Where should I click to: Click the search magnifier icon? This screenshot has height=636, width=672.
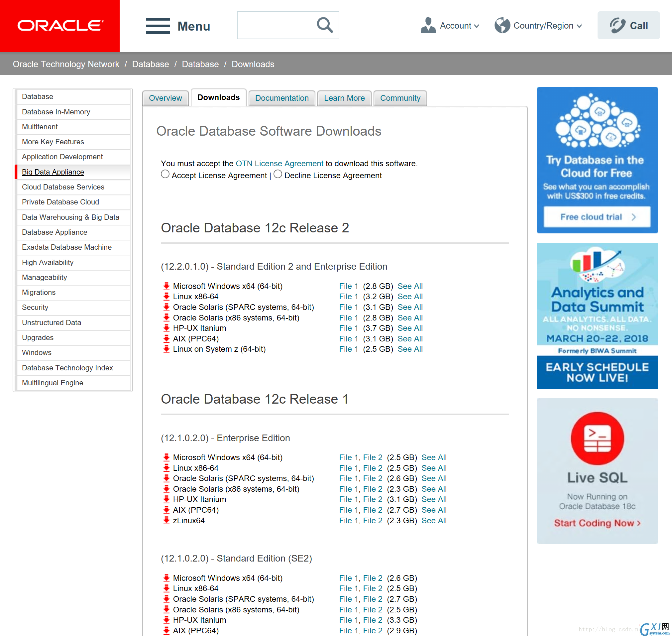(x=325, y=25)
